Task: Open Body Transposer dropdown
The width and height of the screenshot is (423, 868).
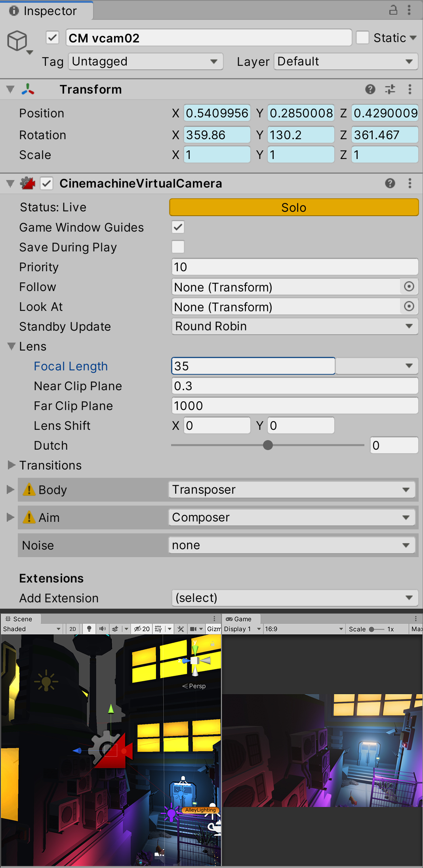Action: coord(292,490)
